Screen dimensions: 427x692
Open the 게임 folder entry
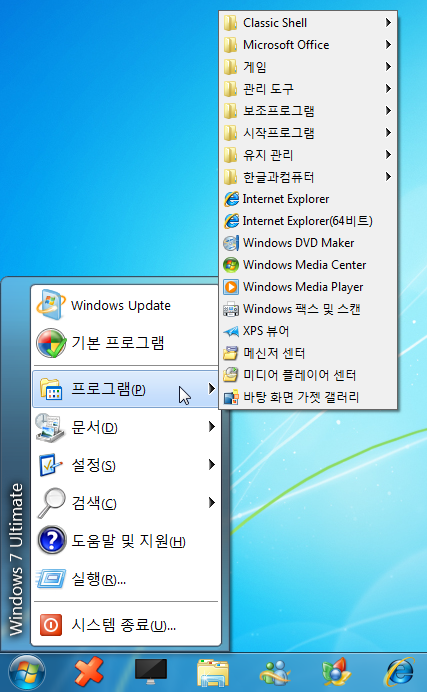[308, 67]
